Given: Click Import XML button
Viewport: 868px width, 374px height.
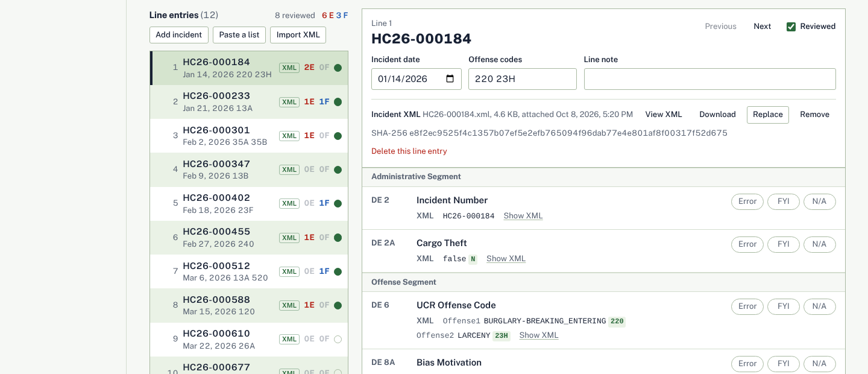Looking at the screenshot, I should [x=298, y=35].
